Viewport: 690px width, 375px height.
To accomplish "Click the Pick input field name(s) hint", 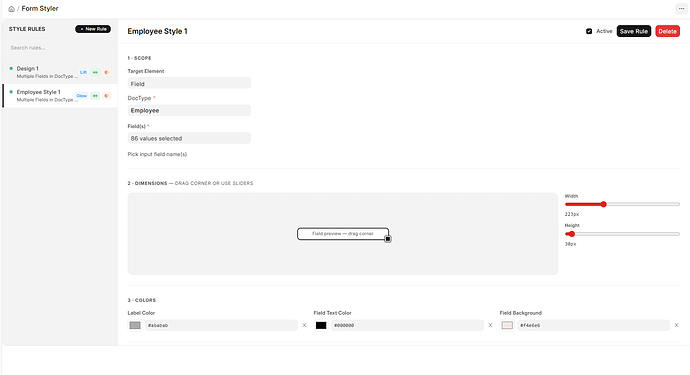I will [x=157, y=154].
